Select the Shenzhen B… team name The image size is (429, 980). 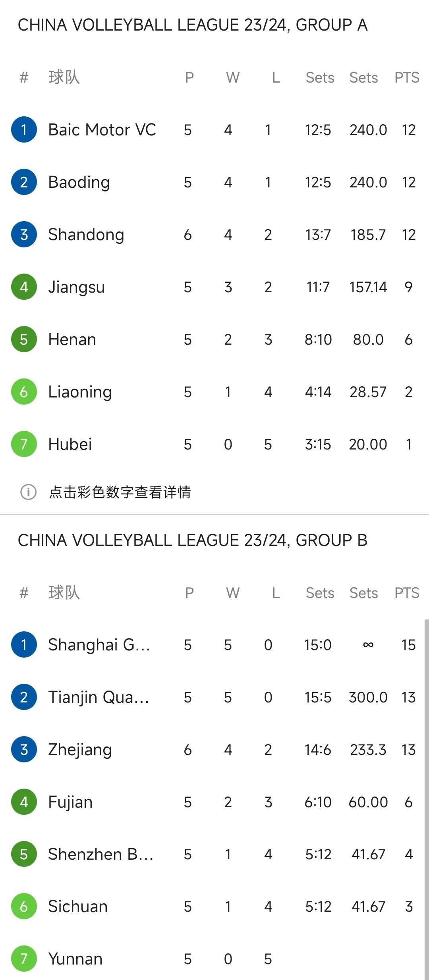(x=100, y=854)
